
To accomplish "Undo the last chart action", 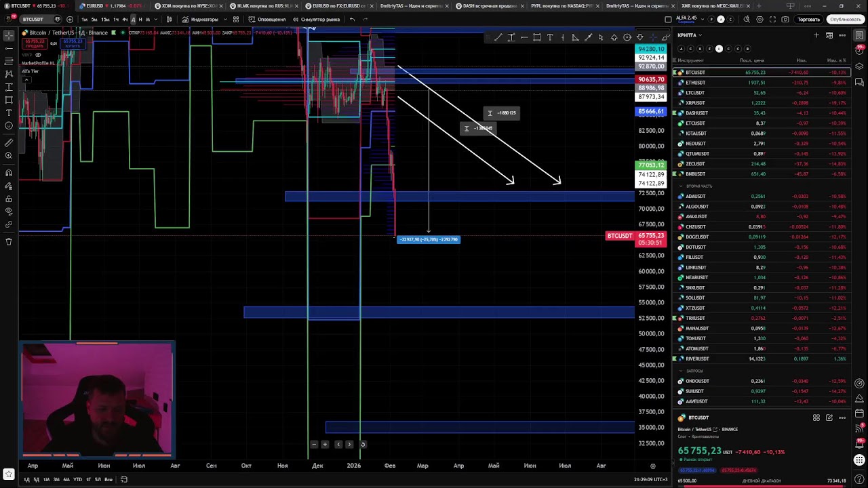I will pos(352,20).
